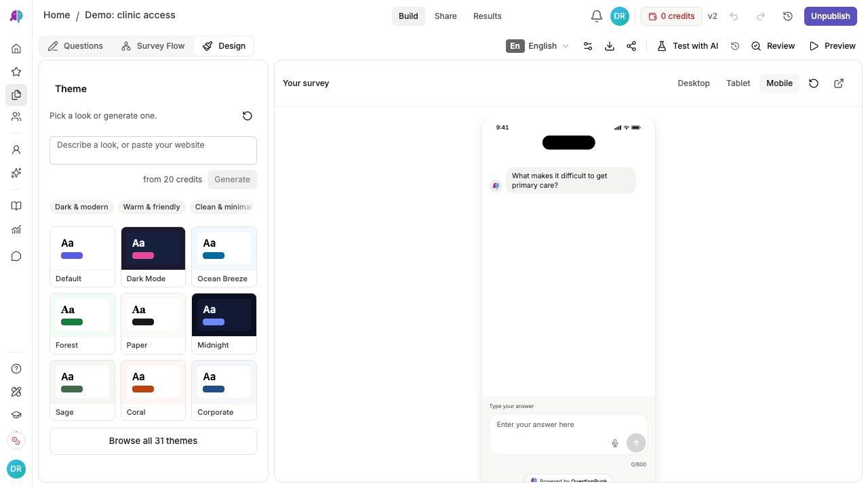This screenshot has height=488, width=868.
Task: Open the help question mark in sidebar
Action: (16, 369)
